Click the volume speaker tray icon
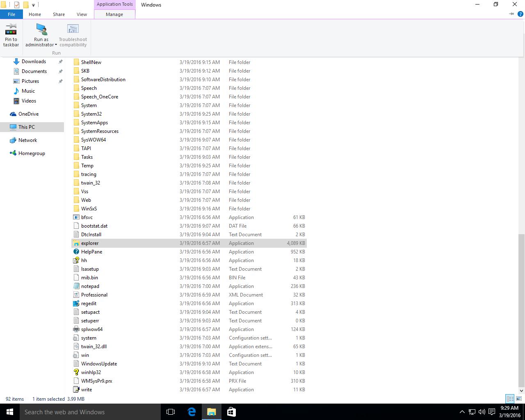Image resolution: width=525 pixels, height=420 pixels. (x=482, y=412)
